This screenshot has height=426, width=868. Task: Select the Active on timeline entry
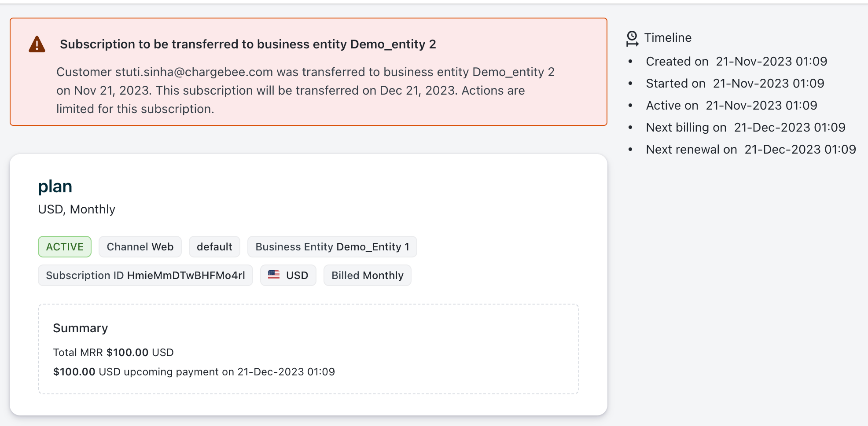[x=731, y=106]
